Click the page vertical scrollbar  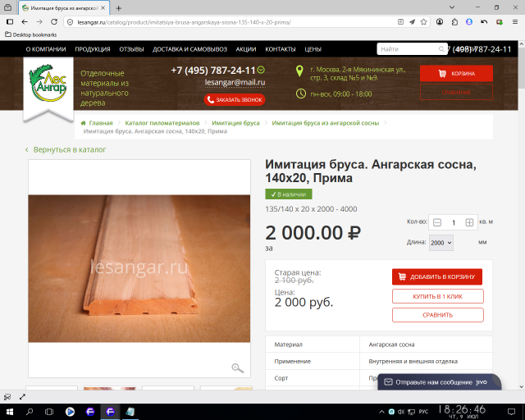(x=522, y=214)
